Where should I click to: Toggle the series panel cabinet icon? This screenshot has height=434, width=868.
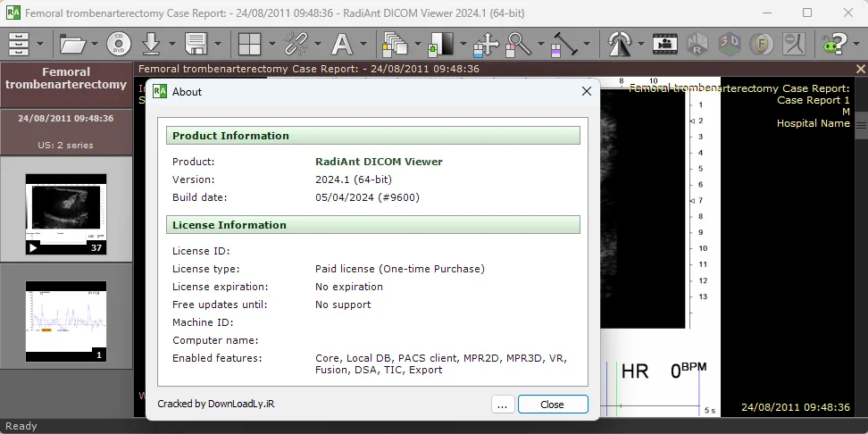(x=18, y=44)
